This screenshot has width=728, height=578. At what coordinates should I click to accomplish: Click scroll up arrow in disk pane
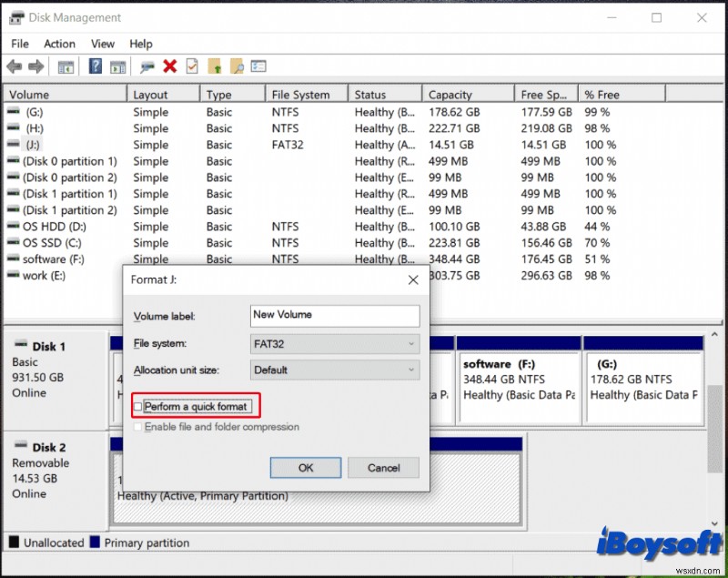(x=714, y=334)
